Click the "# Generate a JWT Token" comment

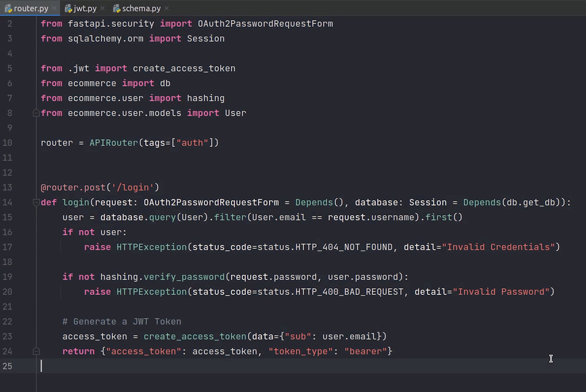pos(122,322)
